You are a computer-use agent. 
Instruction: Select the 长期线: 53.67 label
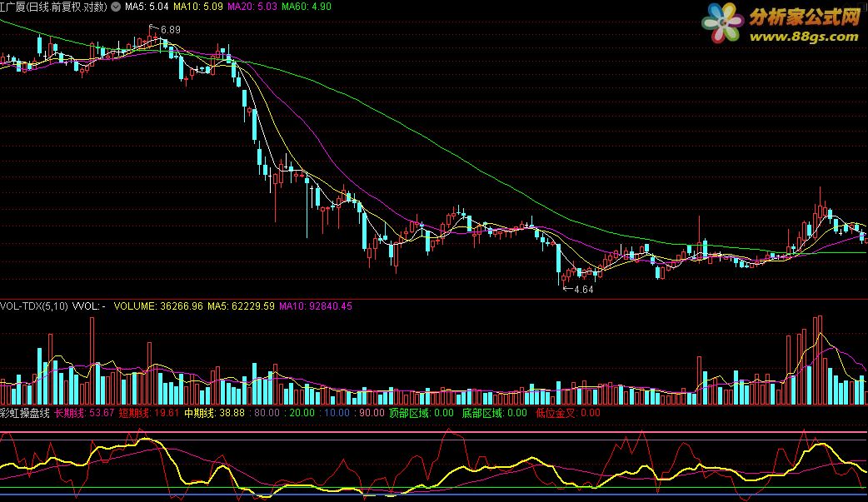(x=84, y=413)
